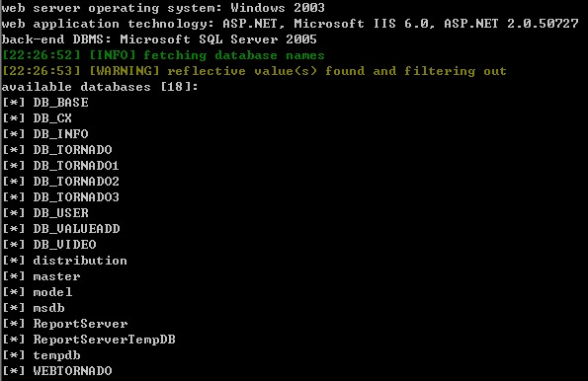
Task: Click the back-end DBMS SQL Server 2005 text
Action: pos(159,39)
